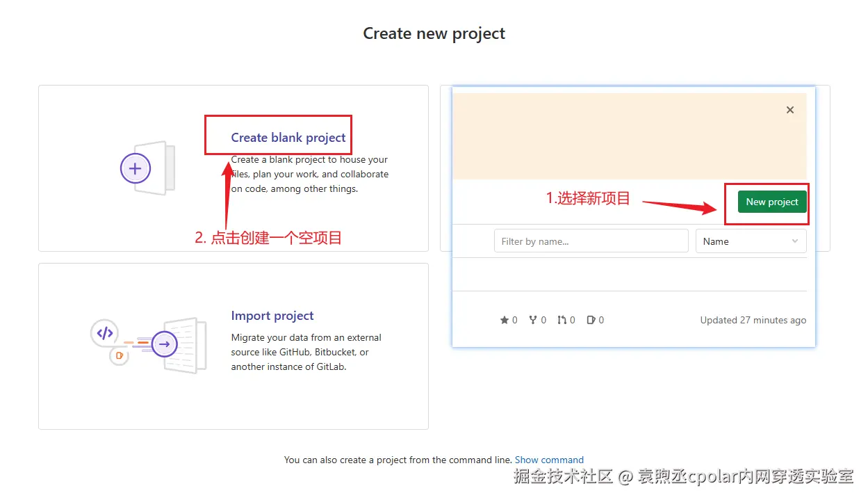Click the New project green button
868x500 pixels.
[772, 202]
